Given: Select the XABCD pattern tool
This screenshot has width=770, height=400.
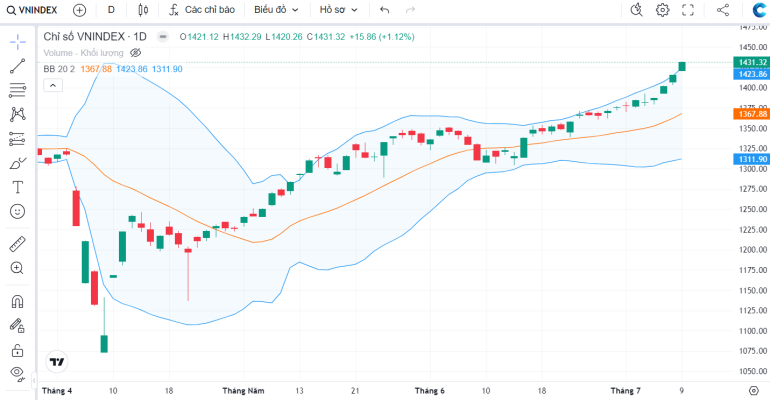Looking at the screenshot, I should tap(18, 114).
